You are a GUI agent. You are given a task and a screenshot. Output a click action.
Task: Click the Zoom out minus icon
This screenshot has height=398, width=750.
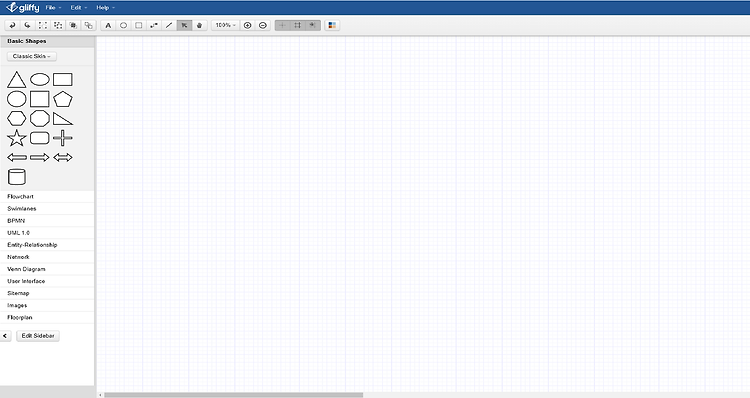tap(263, 25)
